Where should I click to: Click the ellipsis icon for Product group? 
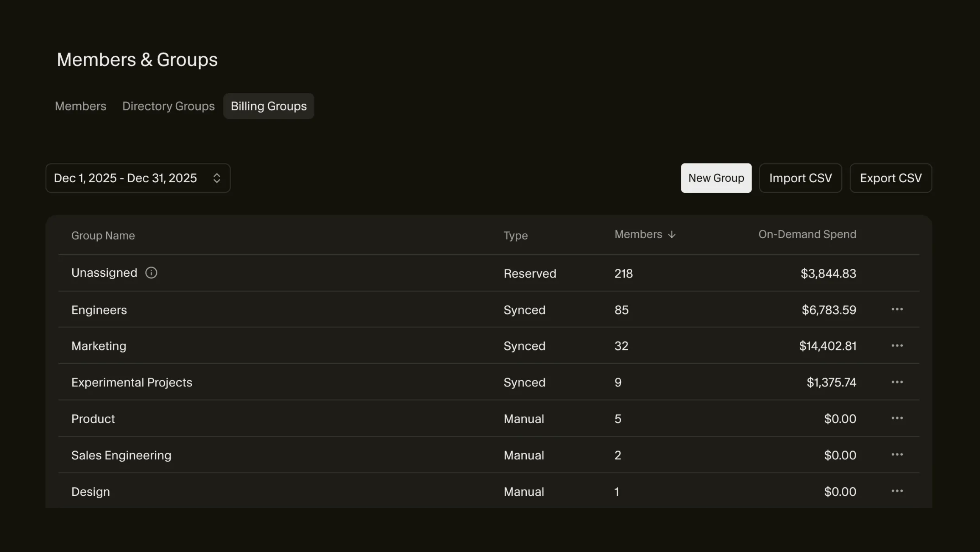897,418
